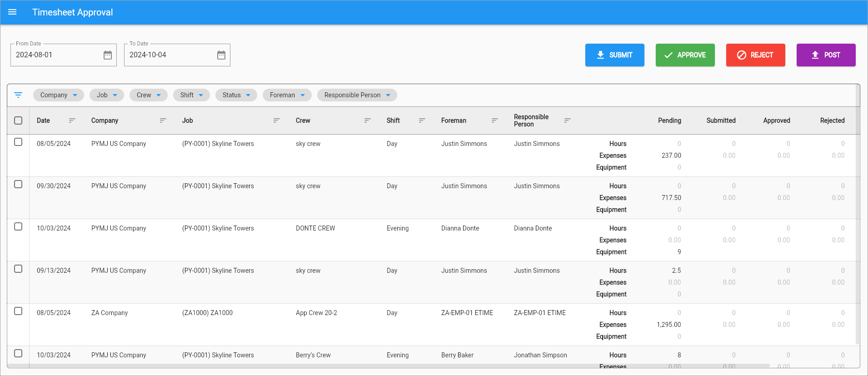This screenshot has width=868, height=376.
Task: Open the hamburger navigation menu
Action: pos(12,12)
